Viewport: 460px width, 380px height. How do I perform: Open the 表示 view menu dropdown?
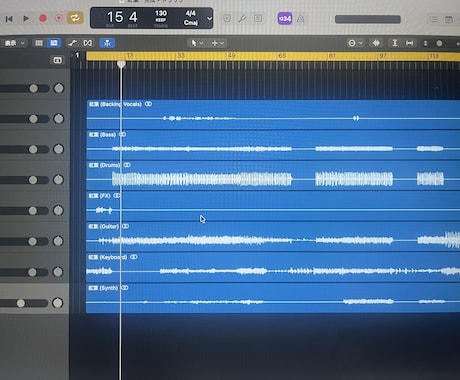14,43
